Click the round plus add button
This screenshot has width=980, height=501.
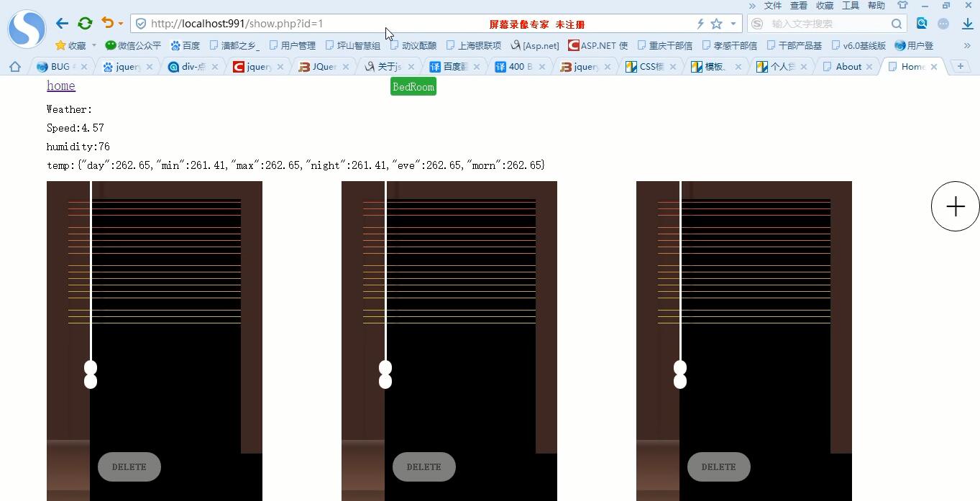click(x=956, y=207)
